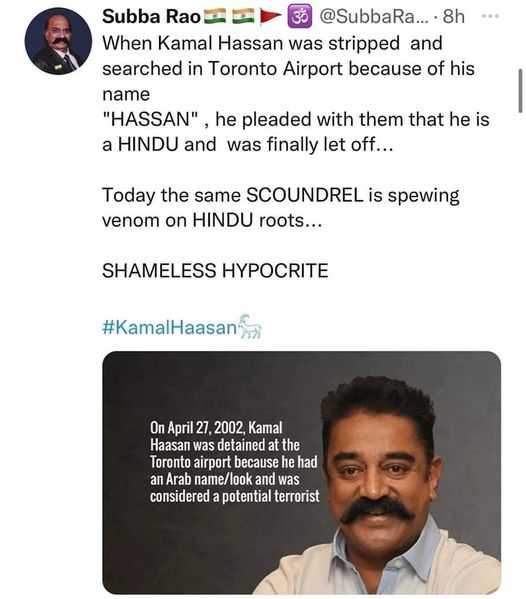Open the attached Kamal Haasan image
526x599 pixels.
click(302, 472)
